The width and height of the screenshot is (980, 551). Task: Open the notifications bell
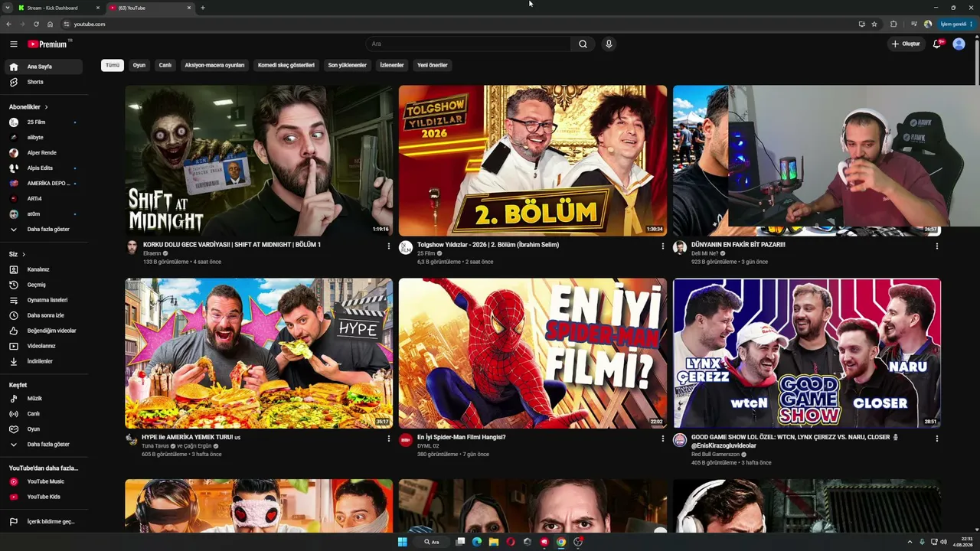[937, 44]
